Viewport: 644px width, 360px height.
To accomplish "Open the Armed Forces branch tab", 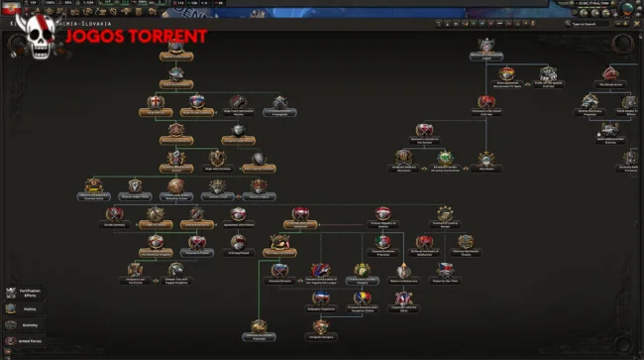I will coord(24,341).
